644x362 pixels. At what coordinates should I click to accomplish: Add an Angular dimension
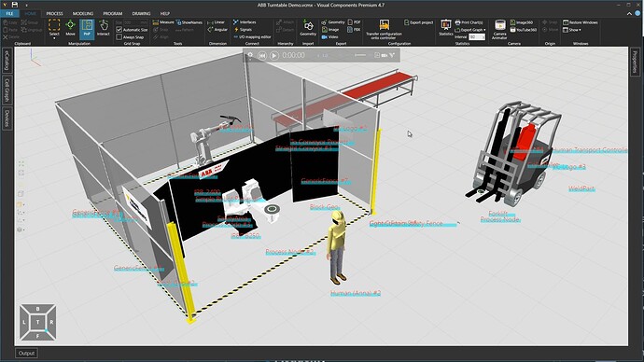[x=217, y=30]
